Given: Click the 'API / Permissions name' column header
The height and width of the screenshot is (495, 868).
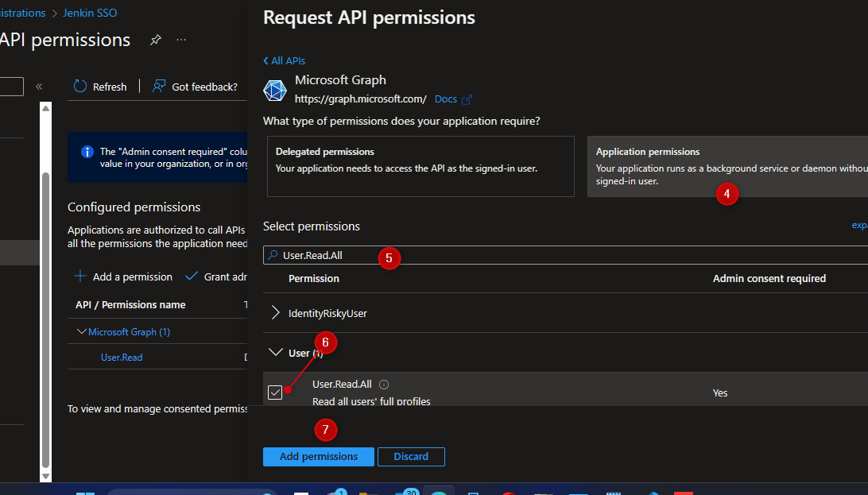Looking at the screenshot, I should pyautogui.click(x=130, y=305).
